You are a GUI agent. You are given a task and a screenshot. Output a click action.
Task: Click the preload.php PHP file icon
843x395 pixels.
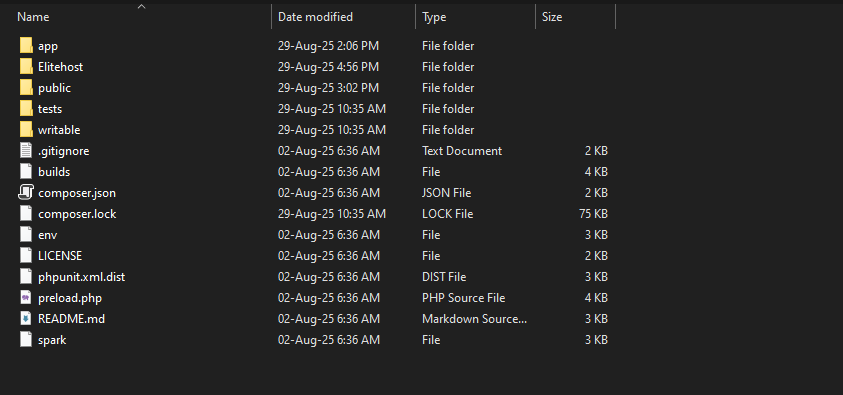pos(26,298)
